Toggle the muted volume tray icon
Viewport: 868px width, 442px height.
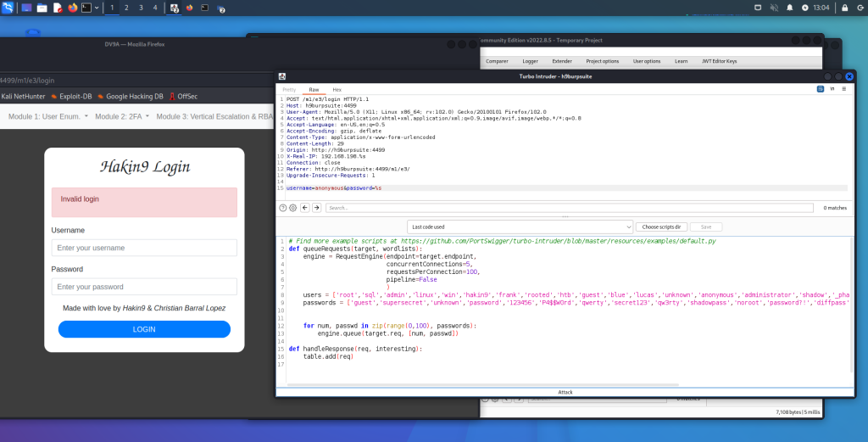774,8
